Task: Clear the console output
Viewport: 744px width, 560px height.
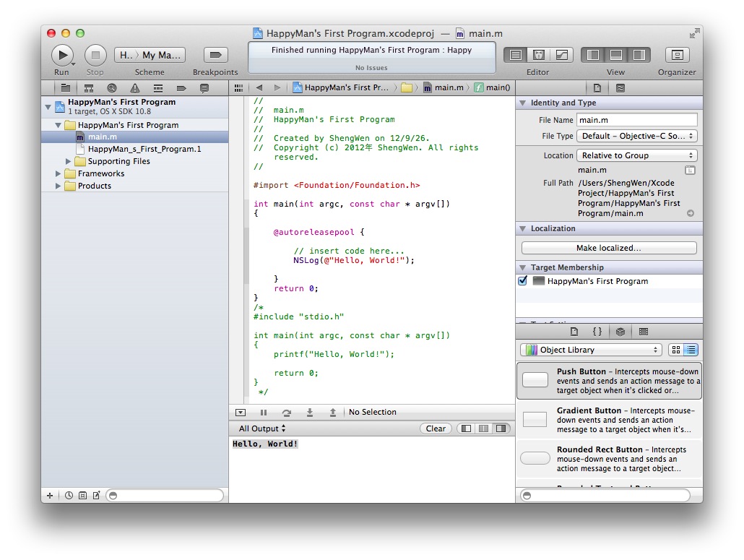Action: click(x=436, y=428)
